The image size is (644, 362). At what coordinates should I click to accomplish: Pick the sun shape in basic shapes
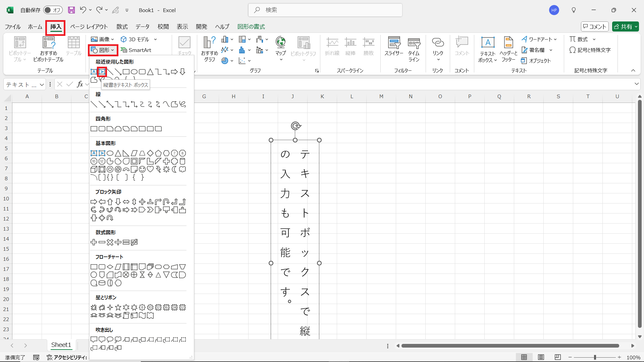[166, 169]
